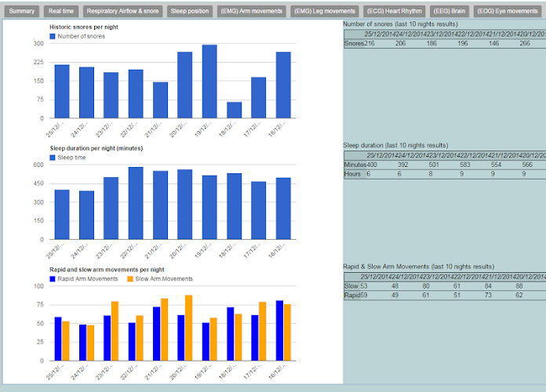The height and width of the screenshot is (392, 546).
Task: Switch to the Real time tab
Action: pos(61,11)
